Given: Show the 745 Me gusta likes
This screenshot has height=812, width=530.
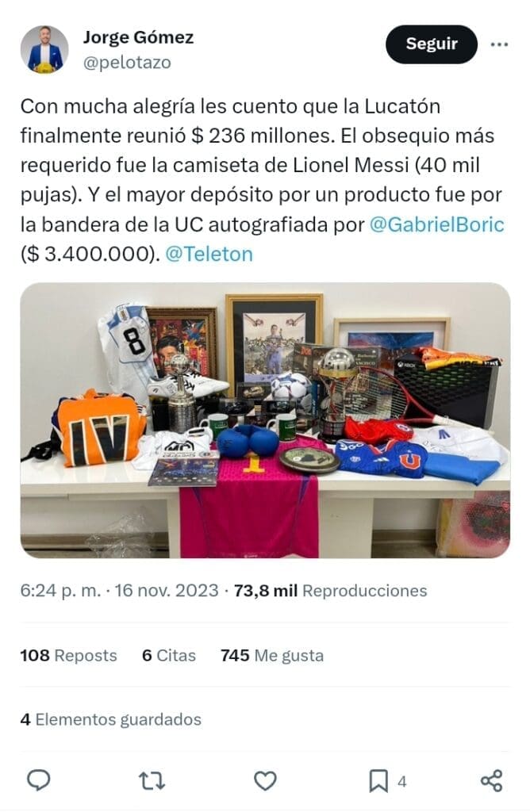Looking at the screenshot, I should tap(272, 656).
